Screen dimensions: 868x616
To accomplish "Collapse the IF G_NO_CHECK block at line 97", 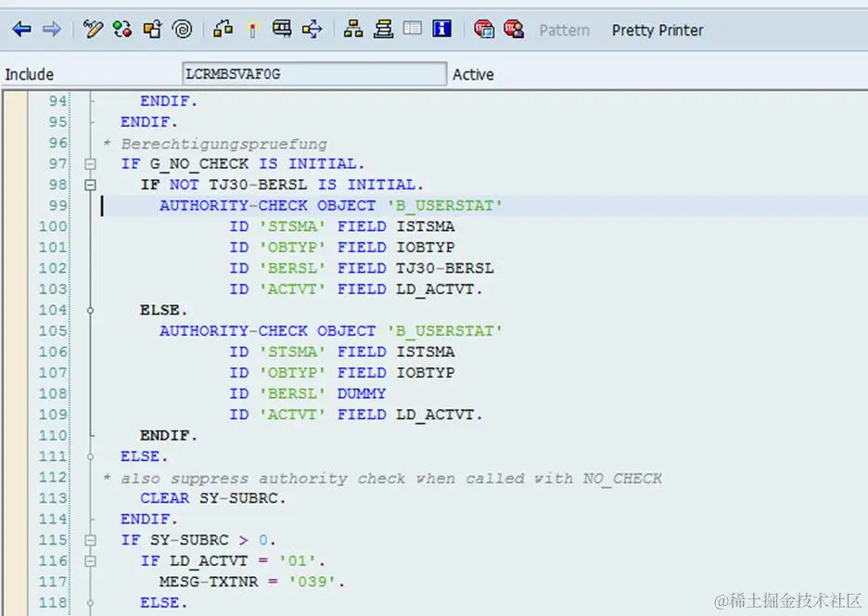I will [x=90, y=164].
